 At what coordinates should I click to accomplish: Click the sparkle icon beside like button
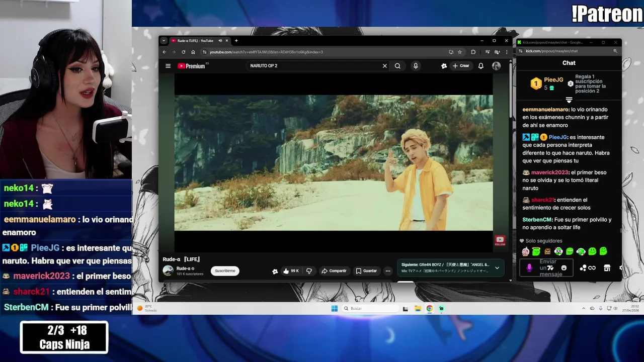pyautogui.click(x=275, y=271)
